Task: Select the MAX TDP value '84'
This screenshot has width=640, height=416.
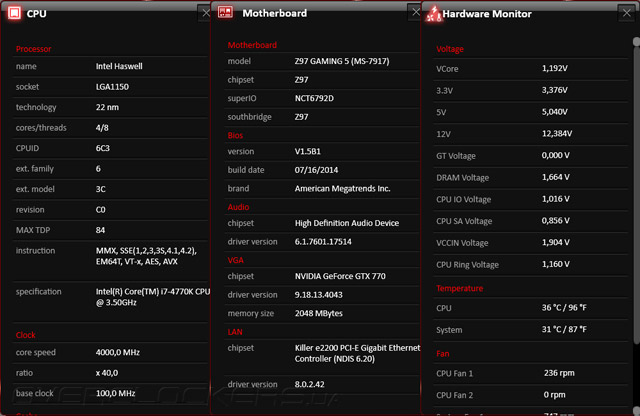Action: [x=100, y=230]
